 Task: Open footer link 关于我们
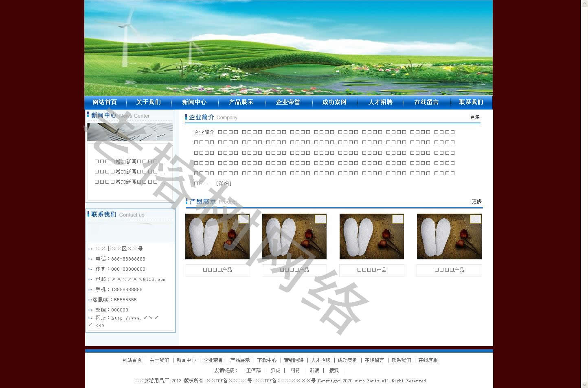click(x=159, y=360)
